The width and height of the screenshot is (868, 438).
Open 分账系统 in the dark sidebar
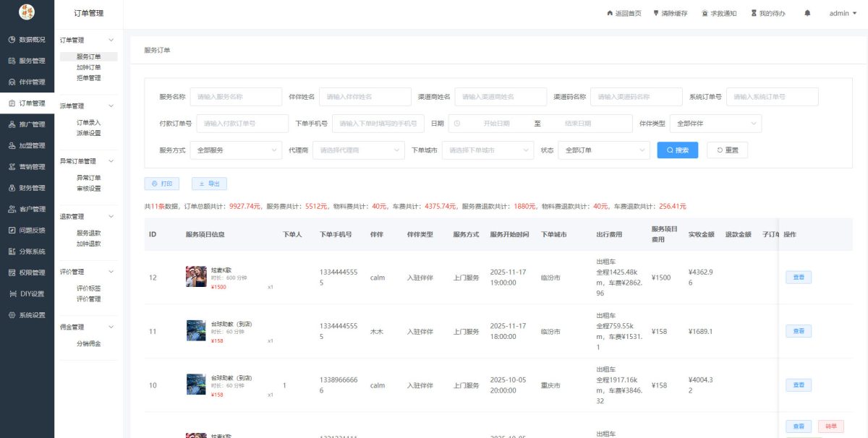tap(27, 252)
